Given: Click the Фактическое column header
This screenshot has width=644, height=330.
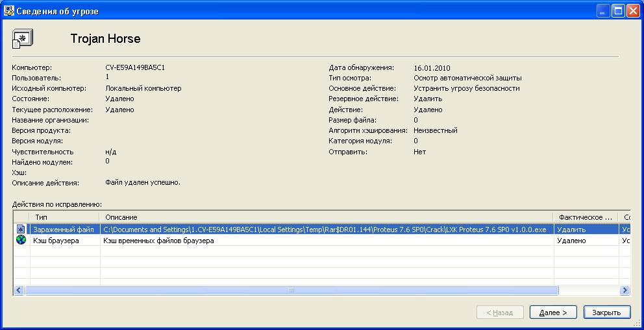Looking at the screenshot, I should pos(585,217).
